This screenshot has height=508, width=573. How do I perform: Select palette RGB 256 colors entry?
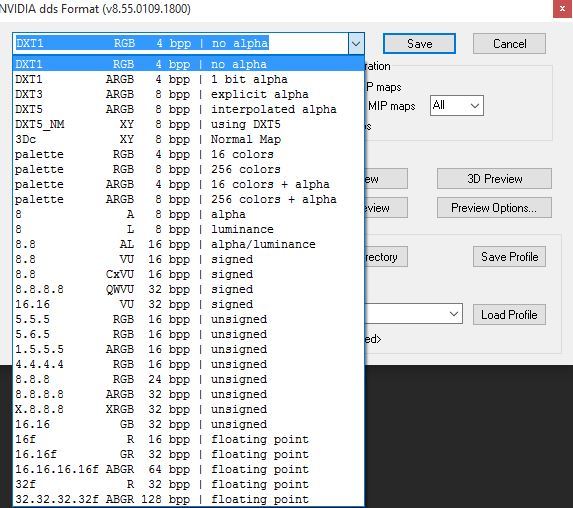click(x=189, y=169)
